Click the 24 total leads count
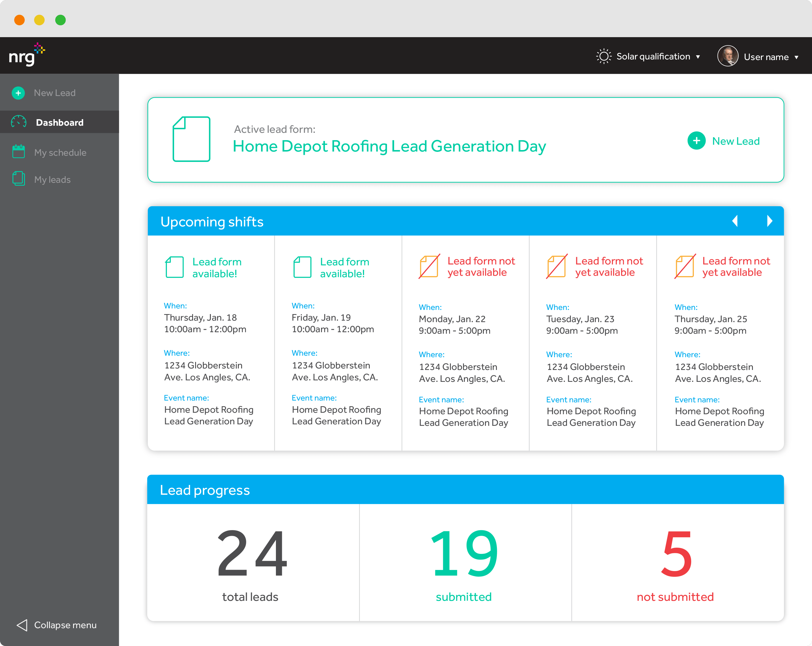The height and width of the screenshot is (646, 812). pos(252,553)
